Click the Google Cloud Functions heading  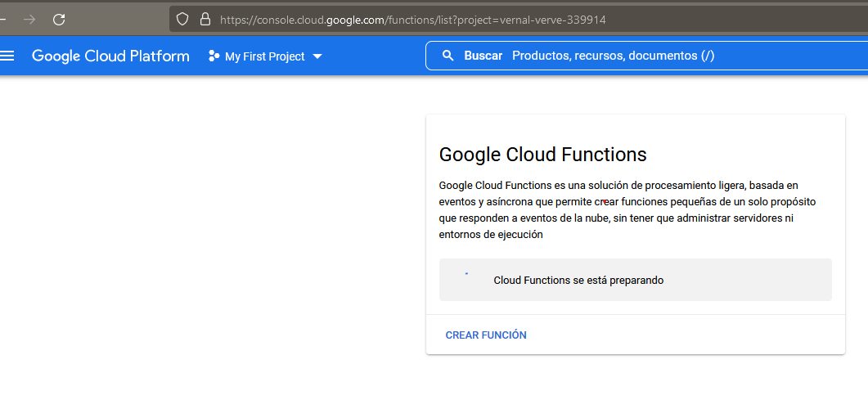coord(542,155)
